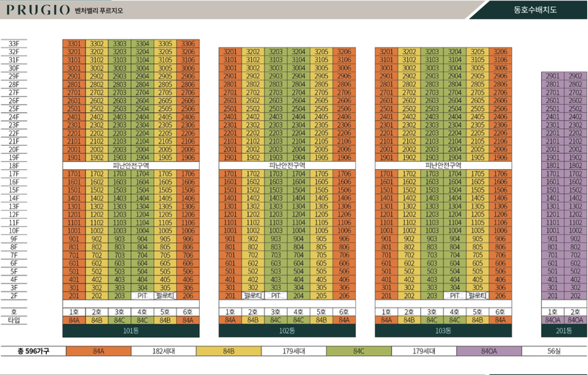Click the 33F floor label
The image size is (588, 375).
pyautogui.click(x=14, y=44)
